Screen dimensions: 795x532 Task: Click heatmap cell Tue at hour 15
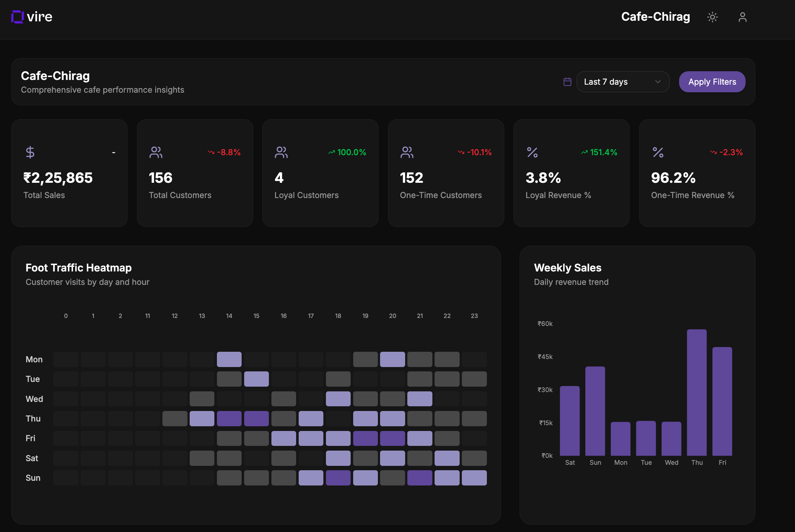pyautogui.click(x=257, y=379)
